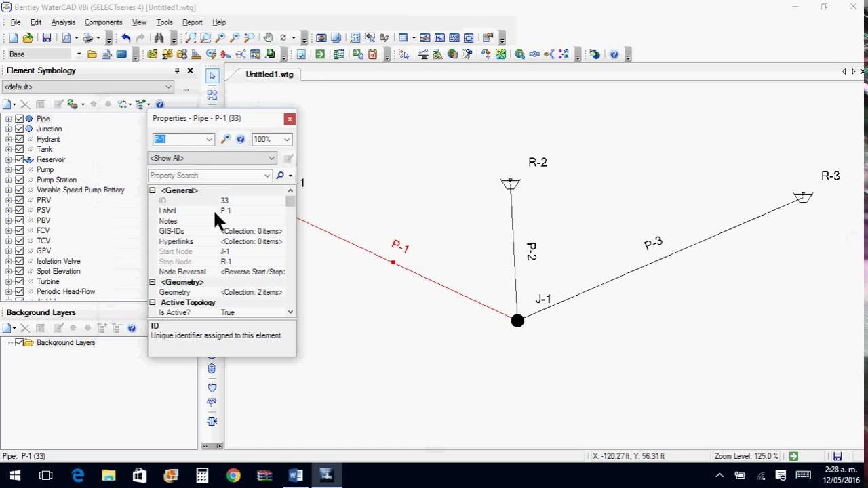The width and height of the screenshot is (868, 488).
Task: Toggle the Tank checkbox
Action: click(19, 149)
